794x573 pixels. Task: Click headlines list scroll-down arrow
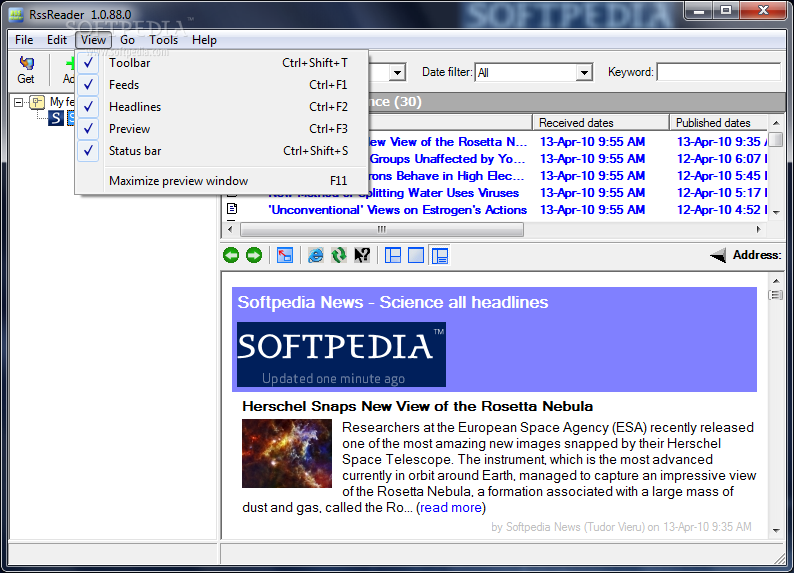coord(776,213)
